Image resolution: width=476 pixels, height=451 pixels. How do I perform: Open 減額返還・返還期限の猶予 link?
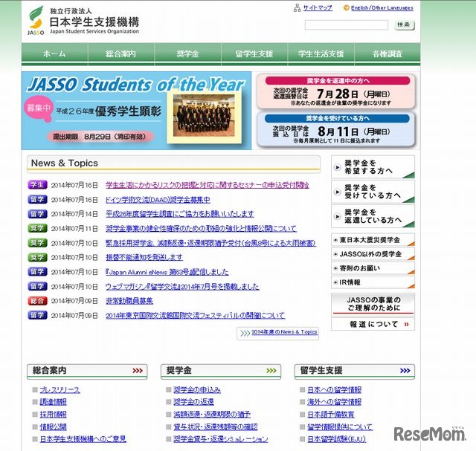tap(212, 415)
